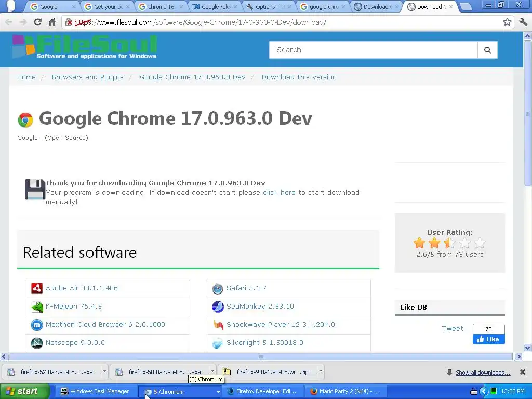Click the Adobe Air icon

pos(37,288)
